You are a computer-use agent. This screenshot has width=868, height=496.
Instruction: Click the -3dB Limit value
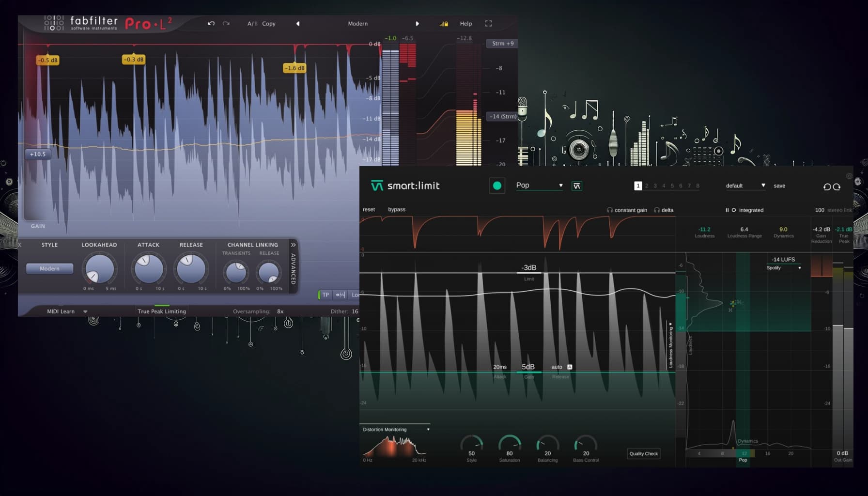point(529,267)
